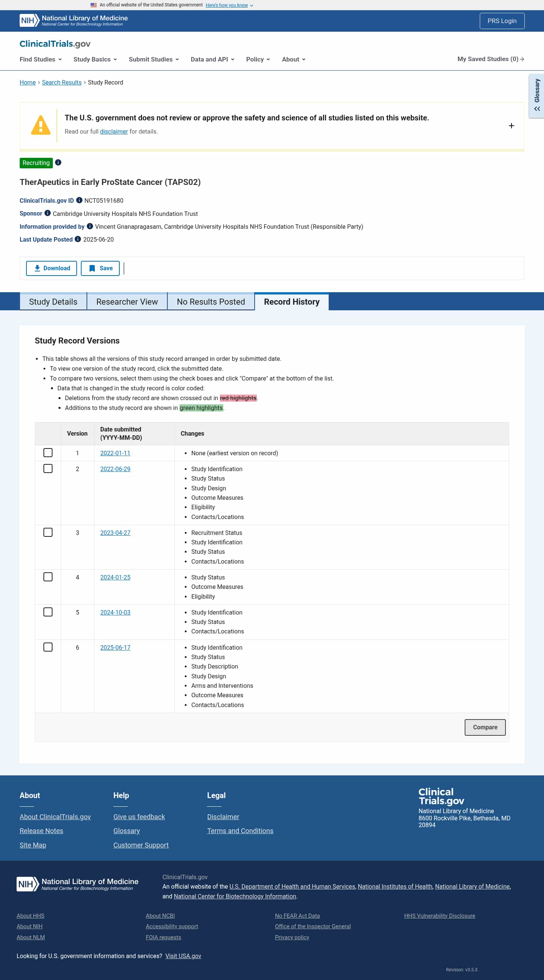Click the footer NIH National Library of Medicine logo
The image size is (544, 980).
pos(77,884)
